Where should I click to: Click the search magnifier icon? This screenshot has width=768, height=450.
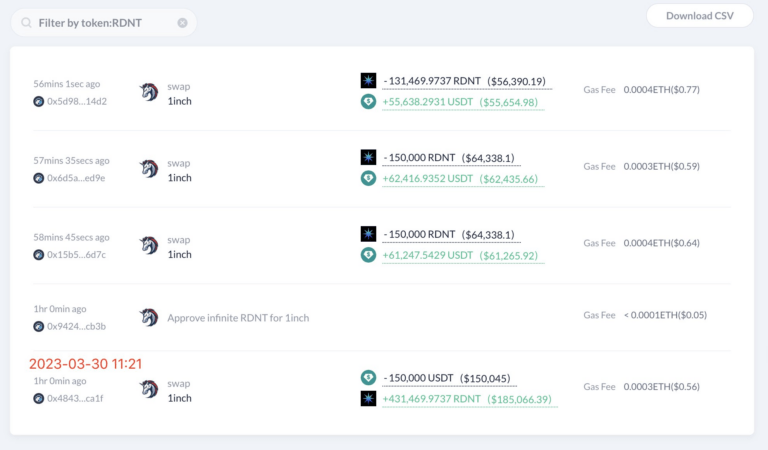pyautogui.click(x=27, y=22)
